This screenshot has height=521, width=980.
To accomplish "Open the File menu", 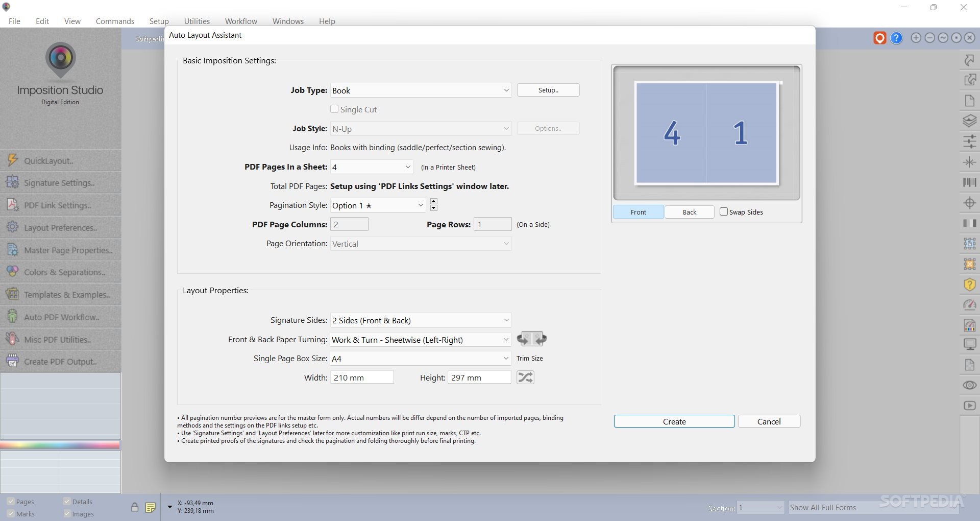I will [14, 21].
